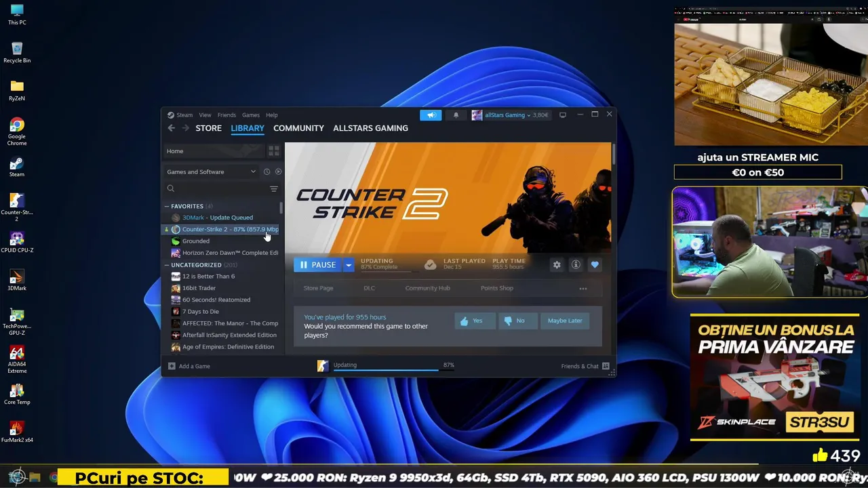Select CPUID CPU-Z desktop shortcut
This screenshot has height=488, width=868.
point(17,242)
